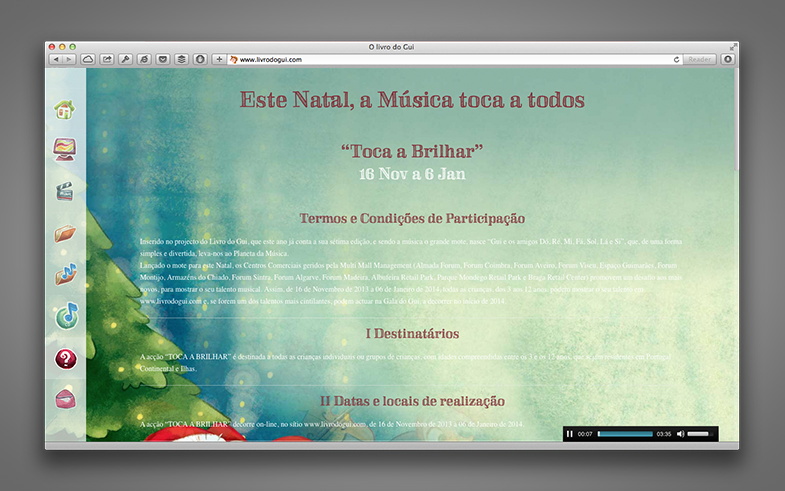Click 'II Datas e locais de realização' heading
785x491 pixels.
point(412,401)
